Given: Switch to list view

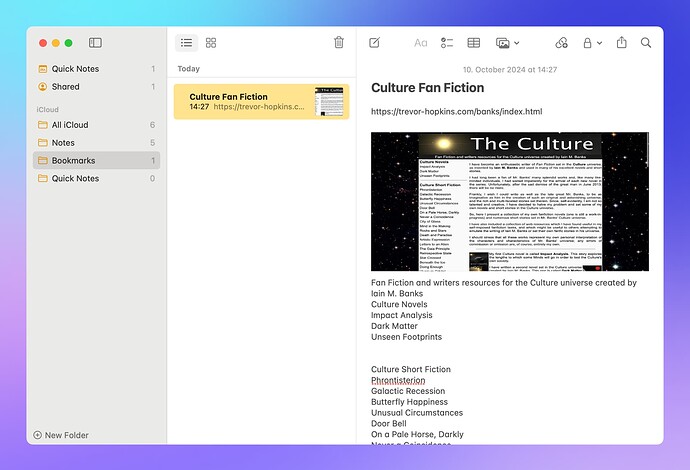Looking at the screenshot, I should [x=186, y=43].
